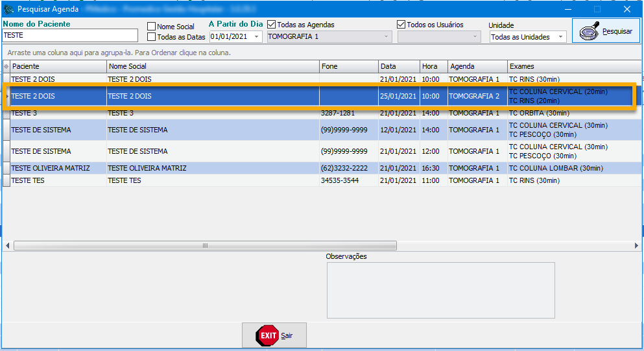This screenshot has height=351, width=644.
Task: Open the TOMOGRAFIA 1 agenda dropdown
Action: 387,37
